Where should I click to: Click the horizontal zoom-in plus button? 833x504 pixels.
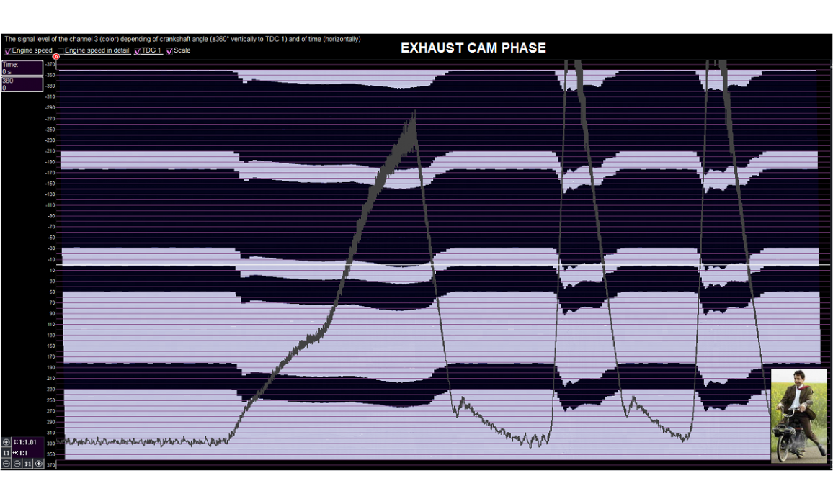(39, 464)
